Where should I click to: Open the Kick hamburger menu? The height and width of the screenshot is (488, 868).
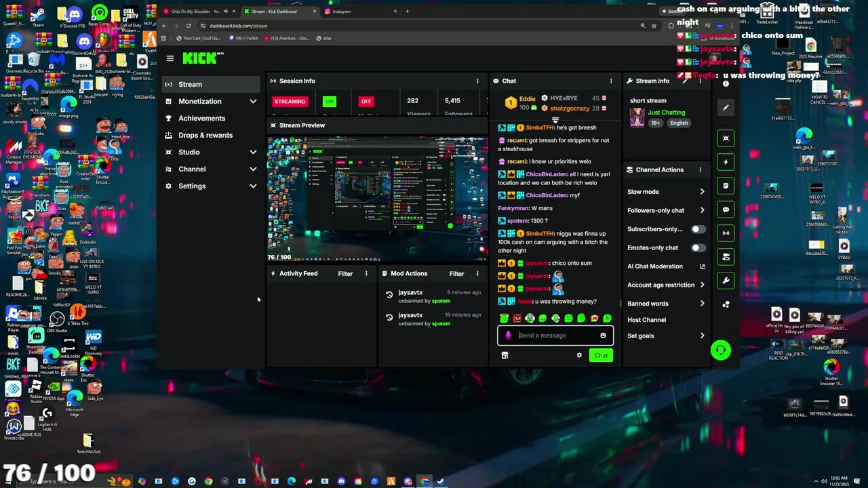(170, 58)
